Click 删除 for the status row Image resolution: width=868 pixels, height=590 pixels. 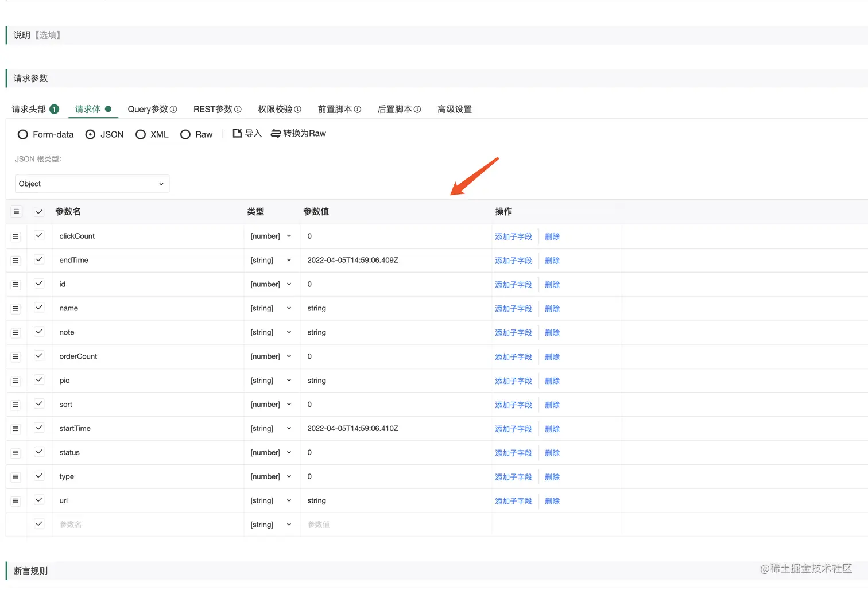552,453
